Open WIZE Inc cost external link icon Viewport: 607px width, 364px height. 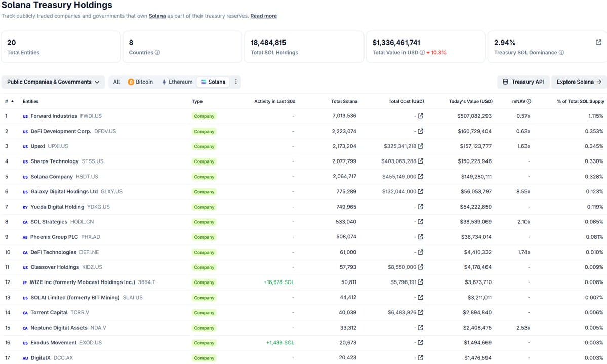pyautogui.click(x=420, y=282)
